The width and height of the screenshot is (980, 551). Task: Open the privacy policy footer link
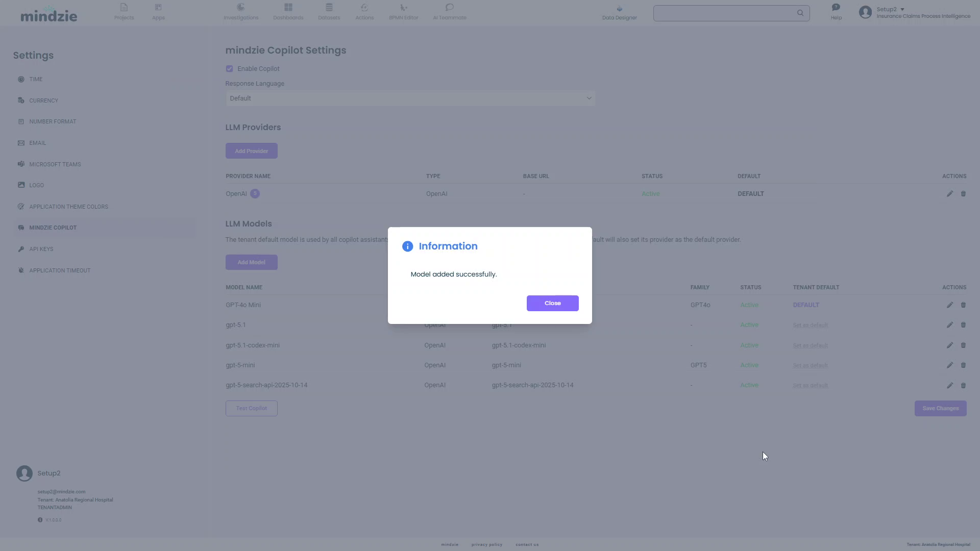[486, 544]
